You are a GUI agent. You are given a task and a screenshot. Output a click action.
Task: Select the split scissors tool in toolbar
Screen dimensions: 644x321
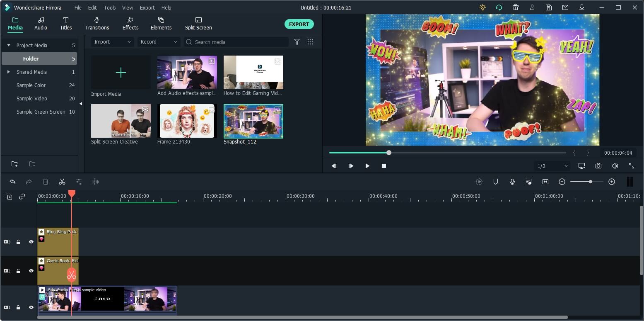[x=62, y=182]
